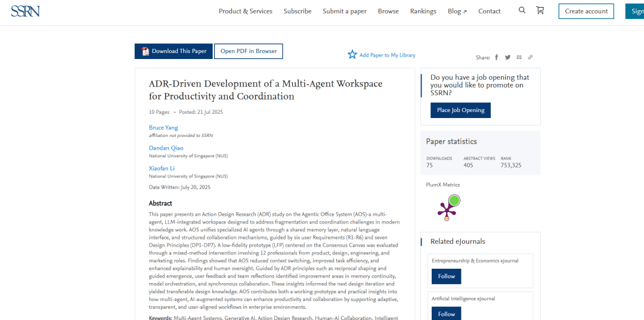Viewport: 644px width, 320px height.
Task: Click the Related eJournals heading
Action: [457, 241]
